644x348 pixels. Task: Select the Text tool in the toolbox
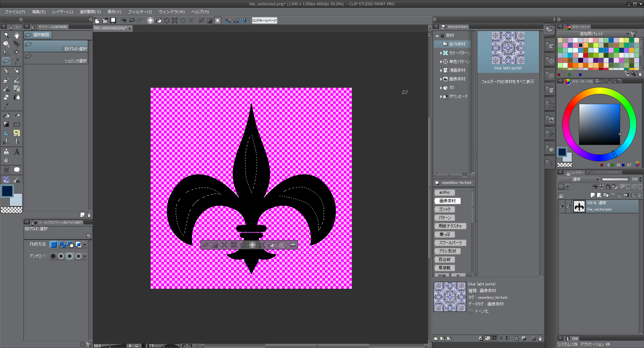16,152
